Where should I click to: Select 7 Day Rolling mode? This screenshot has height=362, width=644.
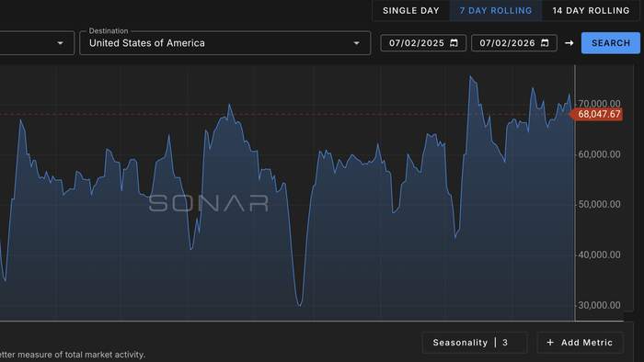point(496,11)
